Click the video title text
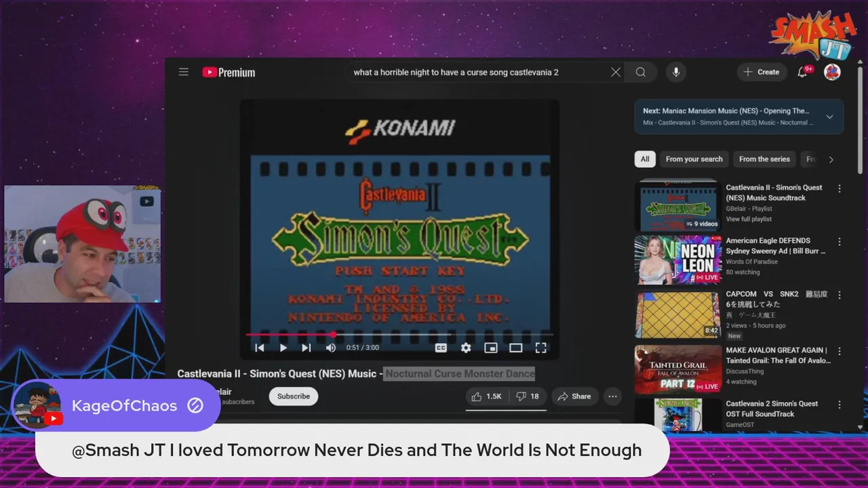The height and width of the screenshot is (488, 868). (x=356, y=373)
